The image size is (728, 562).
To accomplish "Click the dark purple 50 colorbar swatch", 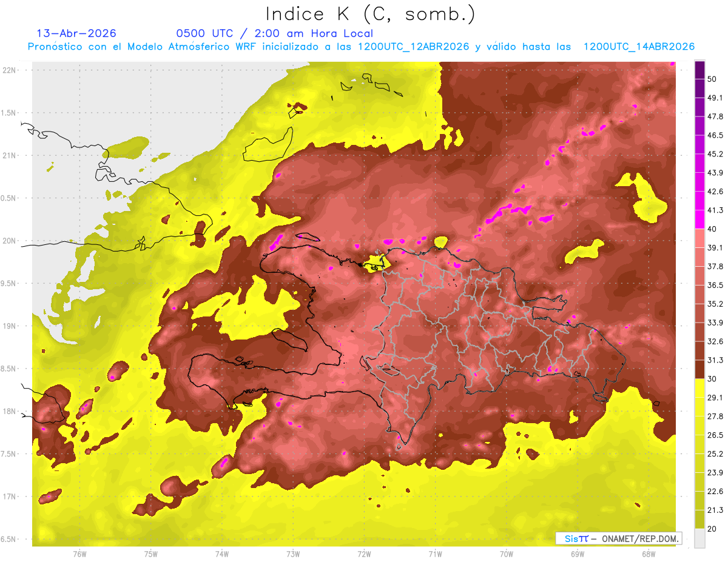I will pos(699,70).
